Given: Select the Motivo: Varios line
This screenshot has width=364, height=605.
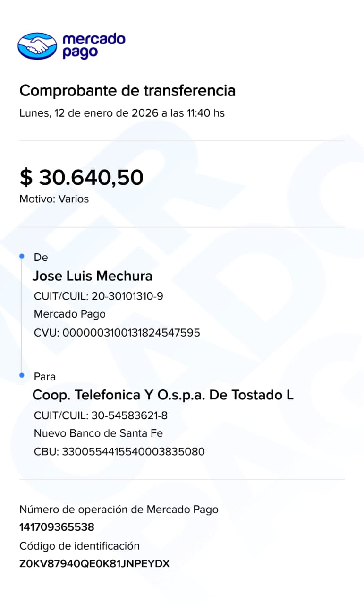Looking at the screenshot, I should coord(54,199).
